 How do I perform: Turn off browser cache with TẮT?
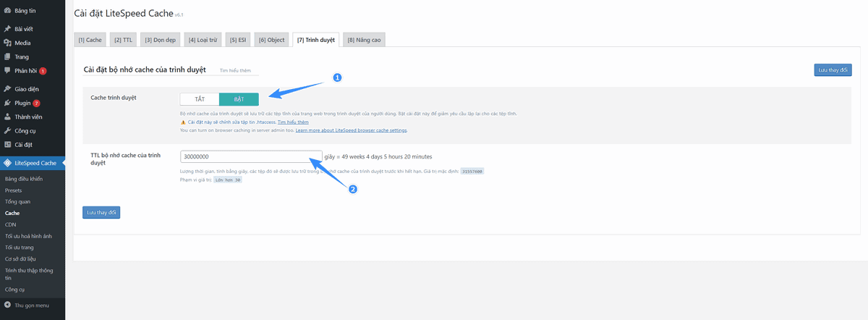tap(200, 98)
